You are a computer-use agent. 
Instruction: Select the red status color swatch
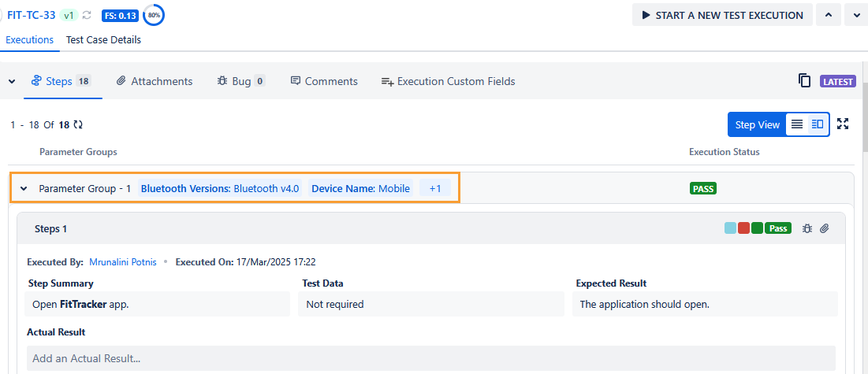click(743, 228)
